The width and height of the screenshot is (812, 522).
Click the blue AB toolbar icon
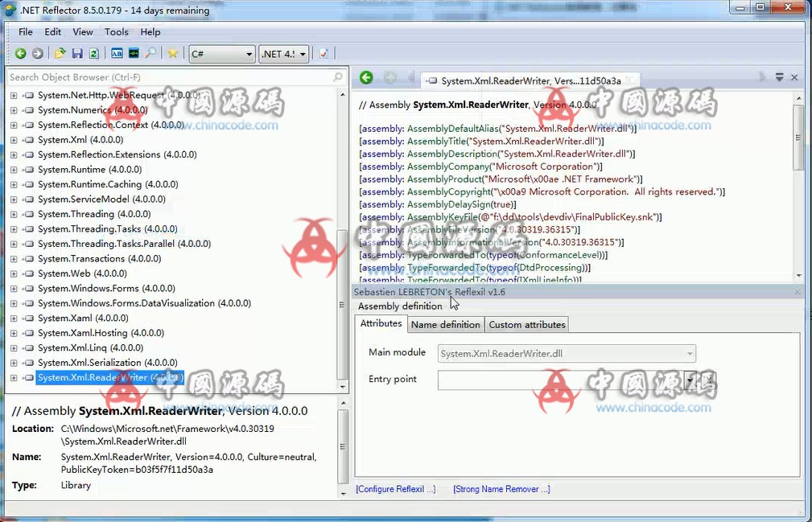[x=117, y=53]
